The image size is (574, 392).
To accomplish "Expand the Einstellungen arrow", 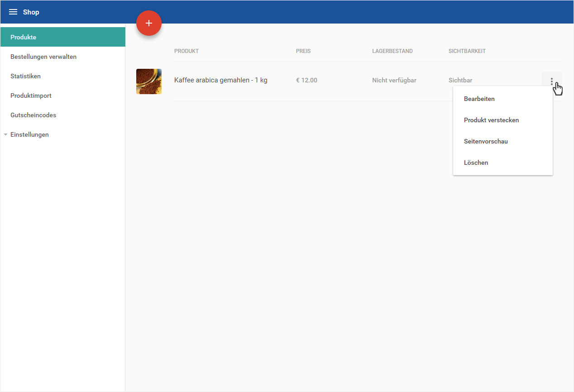I will point(5,134).
